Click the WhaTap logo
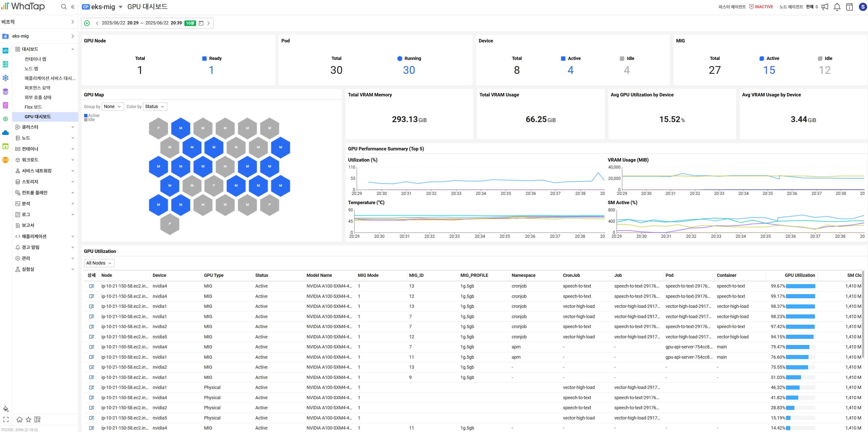The width and height of the screenshot is (868, 432). tap(23, 6)
